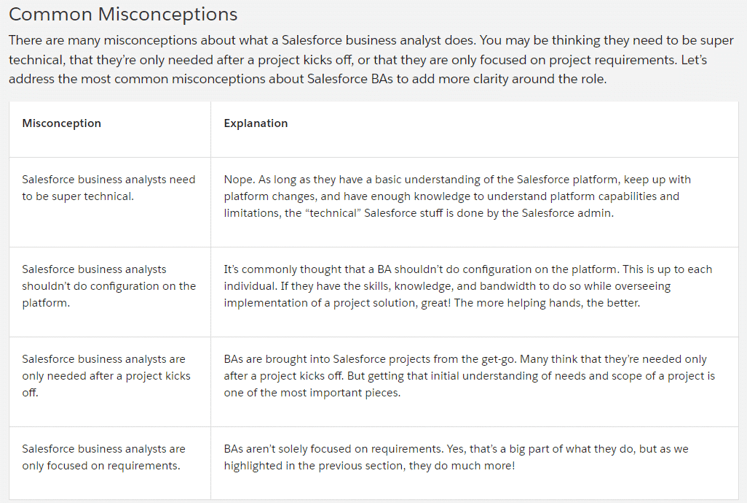Viewport: 747px width, 503px height.
Task: Click the phrase 'they do much more!'
Action: point(463,465)
